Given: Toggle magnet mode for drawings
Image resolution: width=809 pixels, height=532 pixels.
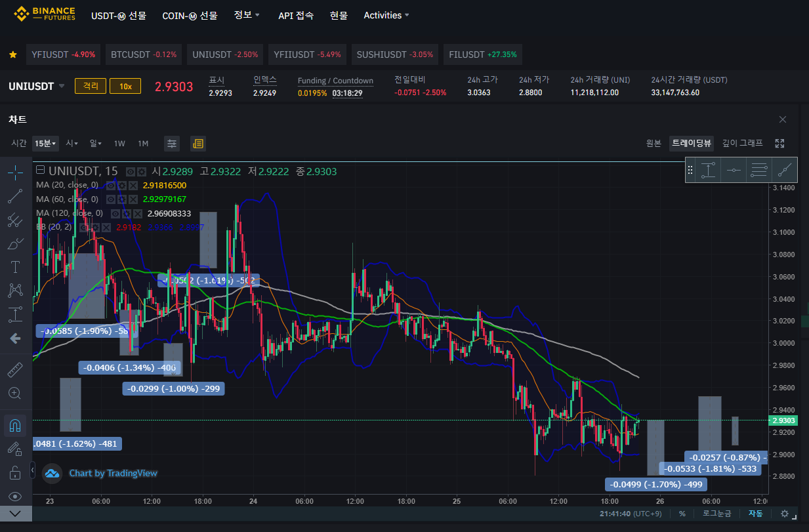Looking at the screenshot, I should tap(15, 425).
